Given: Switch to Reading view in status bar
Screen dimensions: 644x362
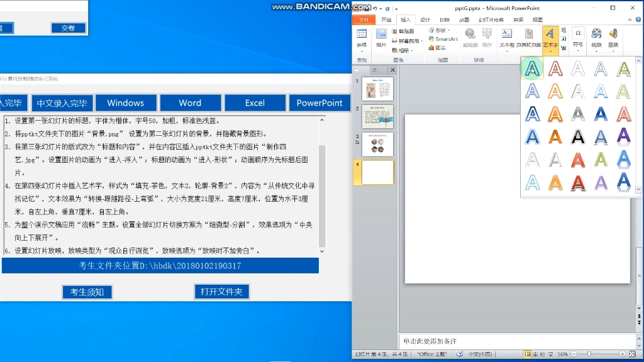Looking at the screenshot, I should [542, 354].
